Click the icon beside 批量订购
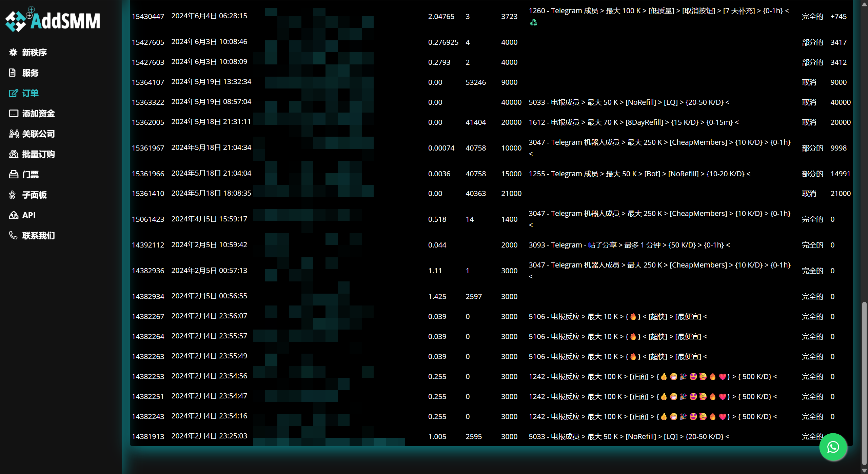Image resolution: width=868 pixels, height=474 pixels. (x=14, y=154)
